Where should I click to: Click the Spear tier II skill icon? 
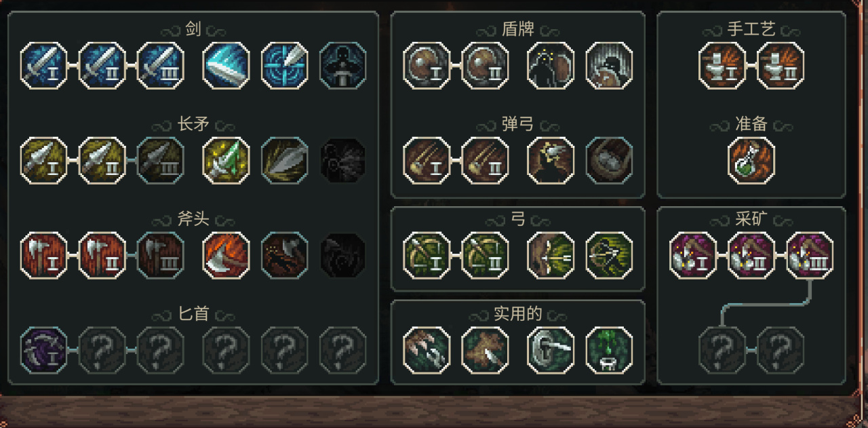click(102, 161)
